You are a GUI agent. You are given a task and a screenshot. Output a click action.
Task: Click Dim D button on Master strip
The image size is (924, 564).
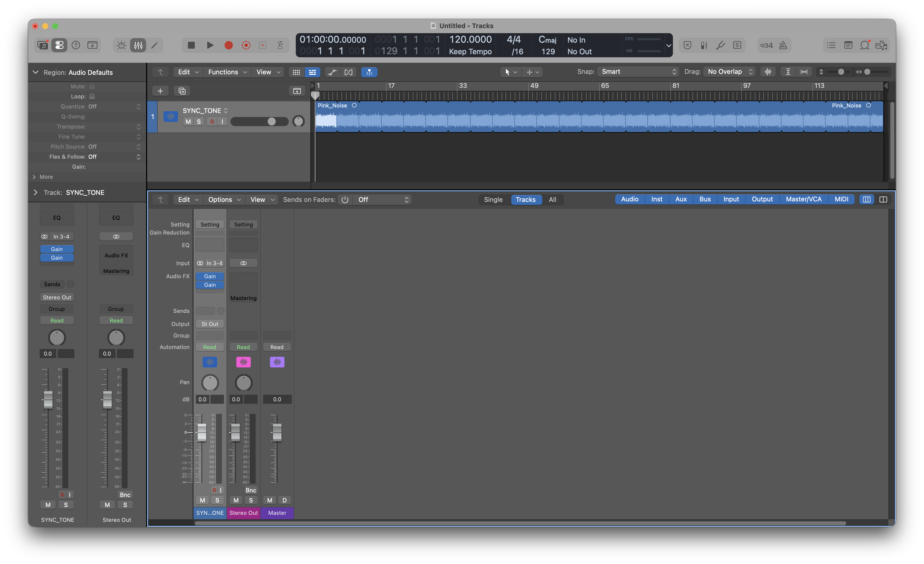tap(285, 500)
